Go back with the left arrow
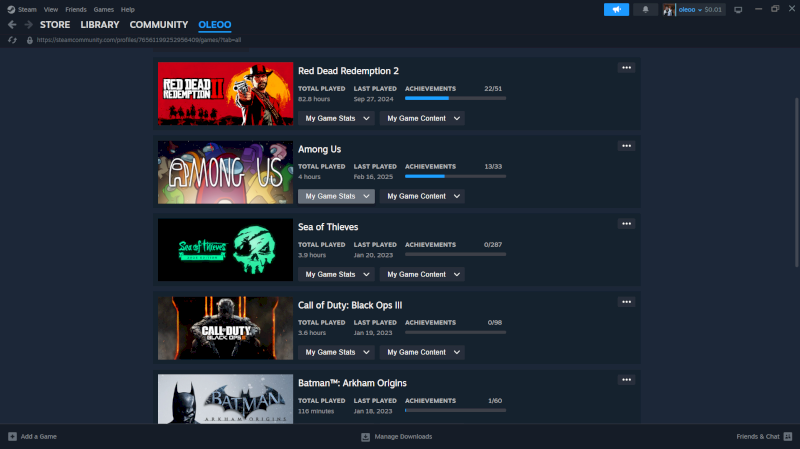Screen dimensions: 800x449 tap(12, 24)
